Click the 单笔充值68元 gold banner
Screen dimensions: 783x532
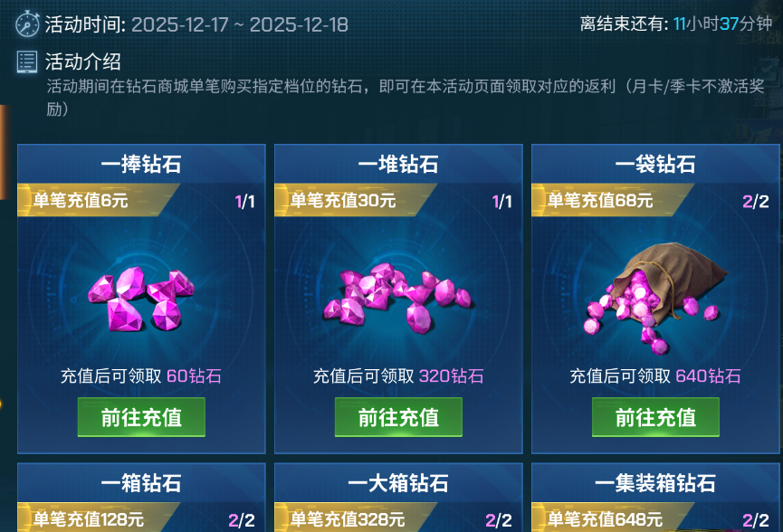click(612, 200)
